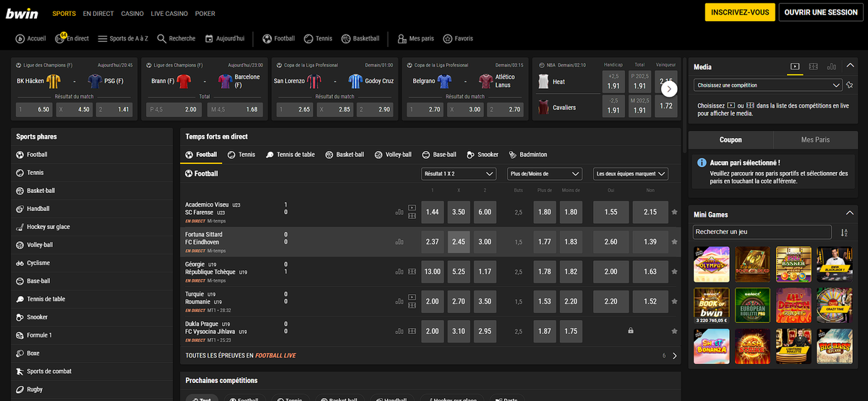Go to Tennis in top shortcuts bar
Viewport: 868px width, 401px height.
pos(318,38)
